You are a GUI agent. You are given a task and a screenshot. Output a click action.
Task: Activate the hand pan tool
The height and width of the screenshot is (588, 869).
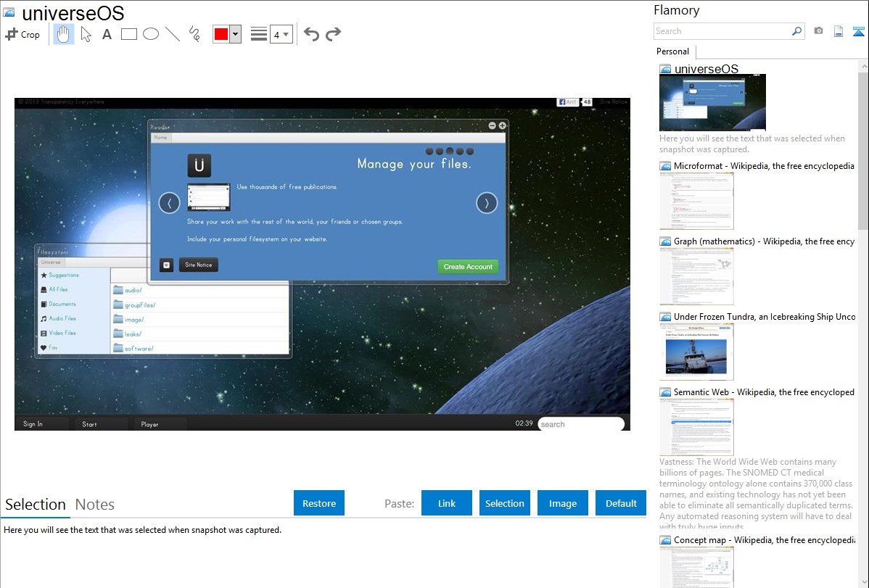coord(64,34)
